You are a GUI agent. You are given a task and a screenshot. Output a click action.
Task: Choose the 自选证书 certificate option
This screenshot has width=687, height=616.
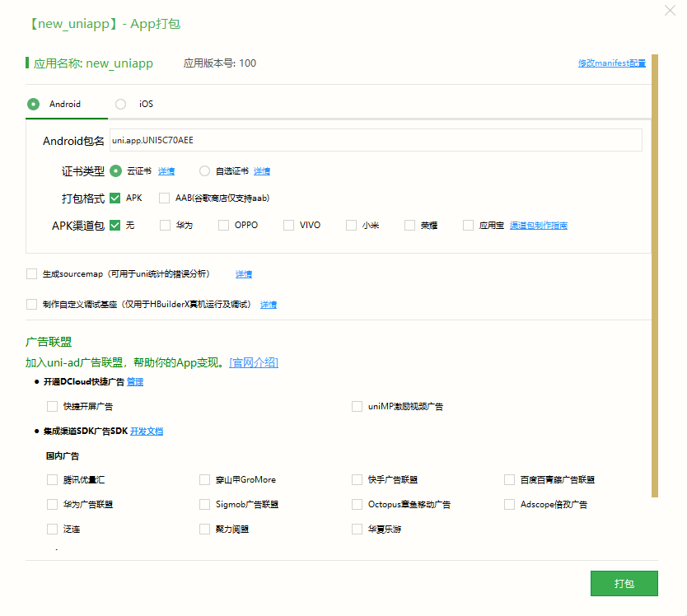coord(204,171)
